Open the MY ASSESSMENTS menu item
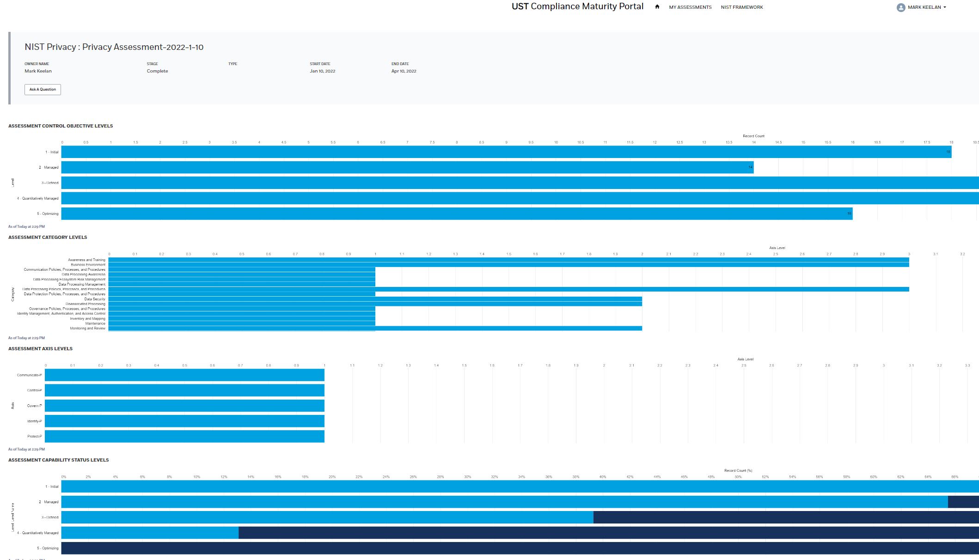The width and height of the screenshot is (979, 560). click(690, 7)
